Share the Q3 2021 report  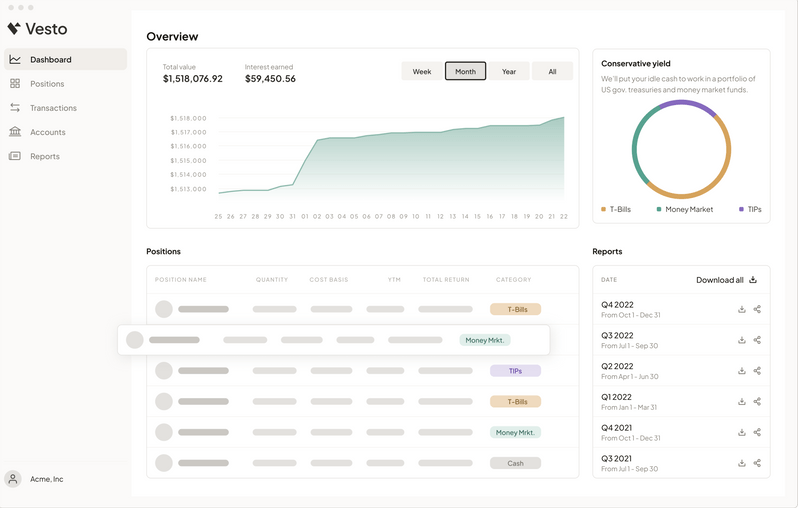[757, 463]
